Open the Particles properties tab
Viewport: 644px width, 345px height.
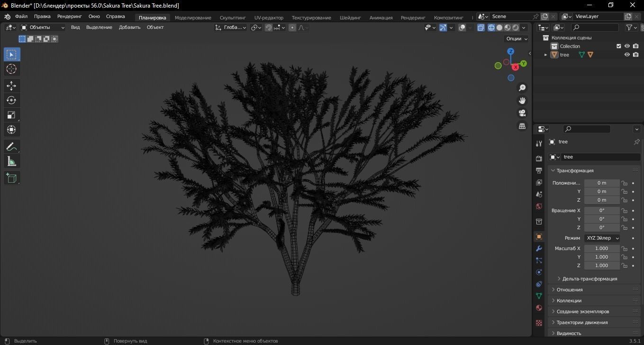pyautogui.click(x=539, y=260)
